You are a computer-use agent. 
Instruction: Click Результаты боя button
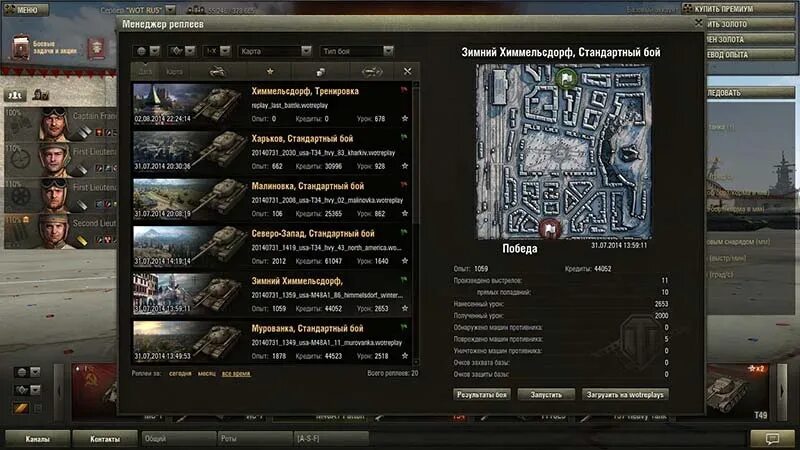click(x=482, y=394)
